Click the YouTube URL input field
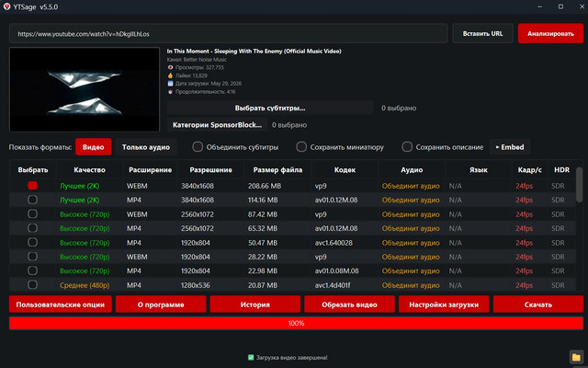This screenshot has width=588, height=368. tap(229, 33)
